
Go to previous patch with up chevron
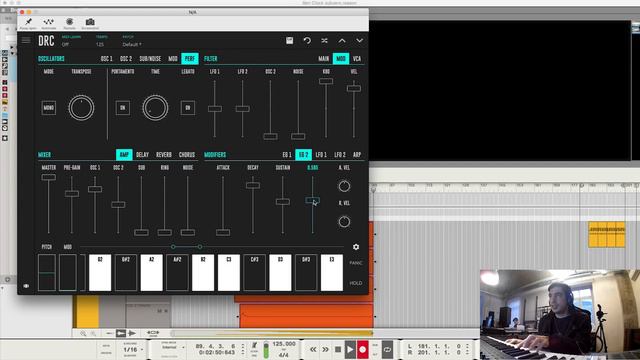(x=342, y=40)
